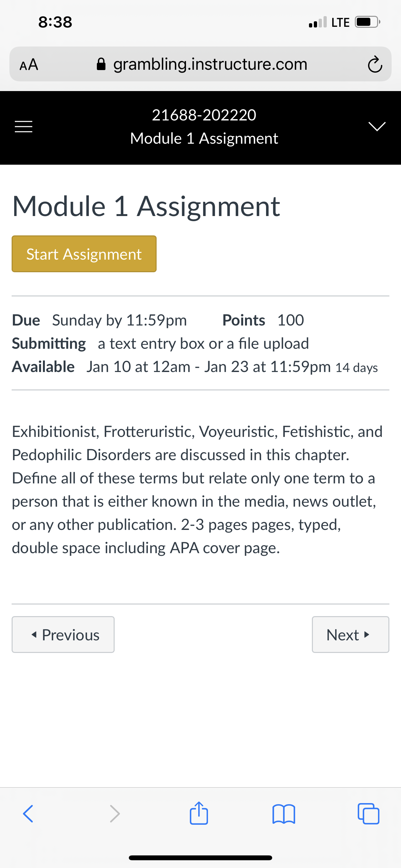Open the Safari share sheet icon
401x868 pixels.
point(199,813)
